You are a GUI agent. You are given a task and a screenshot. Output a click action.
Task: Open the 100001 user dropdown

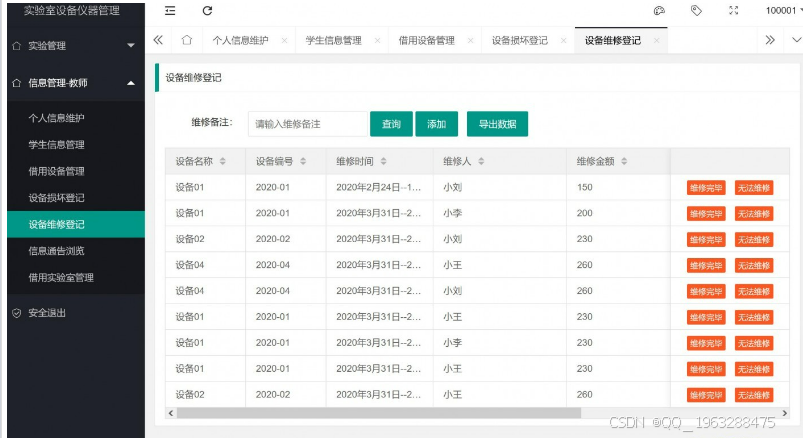(x=784, y=11)
